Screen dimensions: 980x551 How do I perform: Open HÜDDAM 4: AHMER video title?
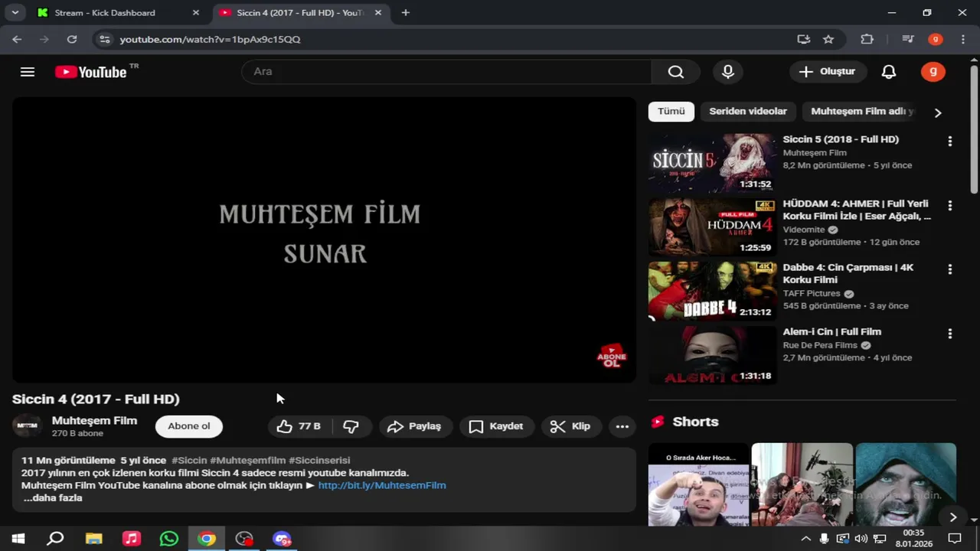click(857, 210)
